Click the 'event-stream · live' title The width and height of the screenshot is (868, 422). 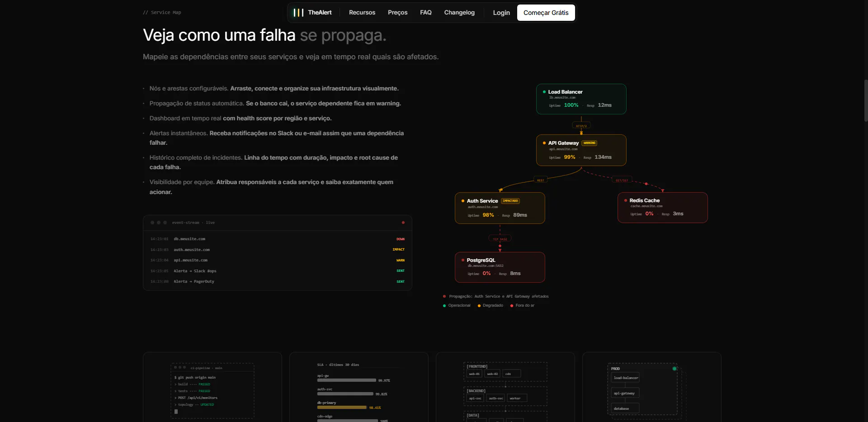coord(193,223)
